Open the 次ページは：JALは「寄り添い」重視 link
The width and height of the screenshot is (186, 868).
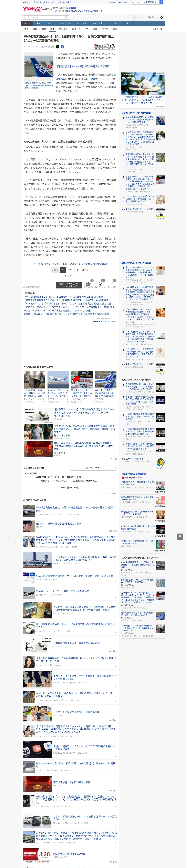pyautogui.click(x=70, y=264)
